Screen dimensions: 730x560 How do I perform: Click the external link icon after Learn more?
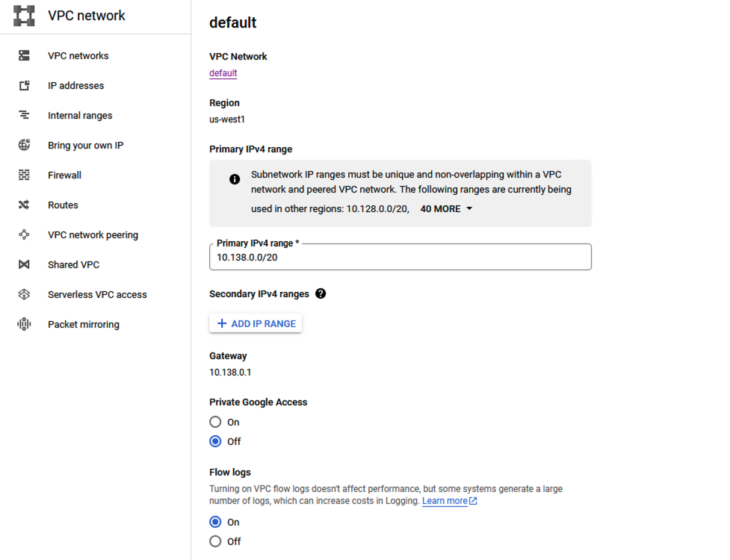[473, 501]
